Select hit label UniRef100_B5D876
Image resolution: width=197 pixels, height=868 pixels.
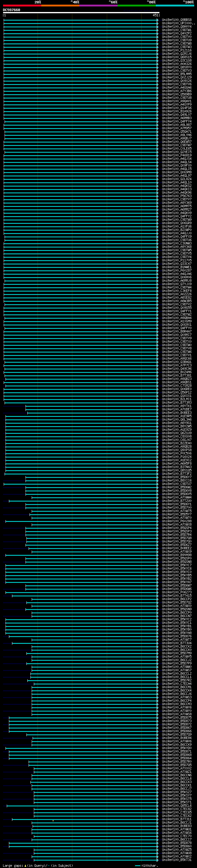pos(177,636)
